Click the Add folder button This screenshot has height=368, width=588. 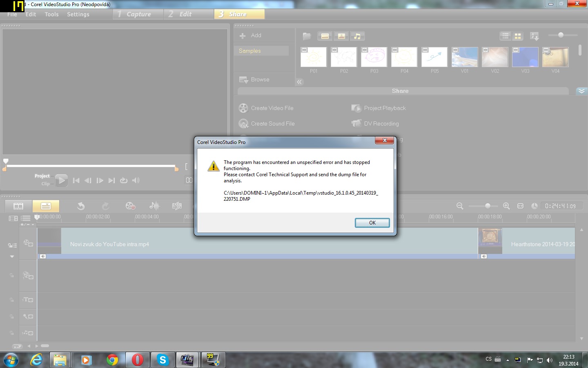251,36
